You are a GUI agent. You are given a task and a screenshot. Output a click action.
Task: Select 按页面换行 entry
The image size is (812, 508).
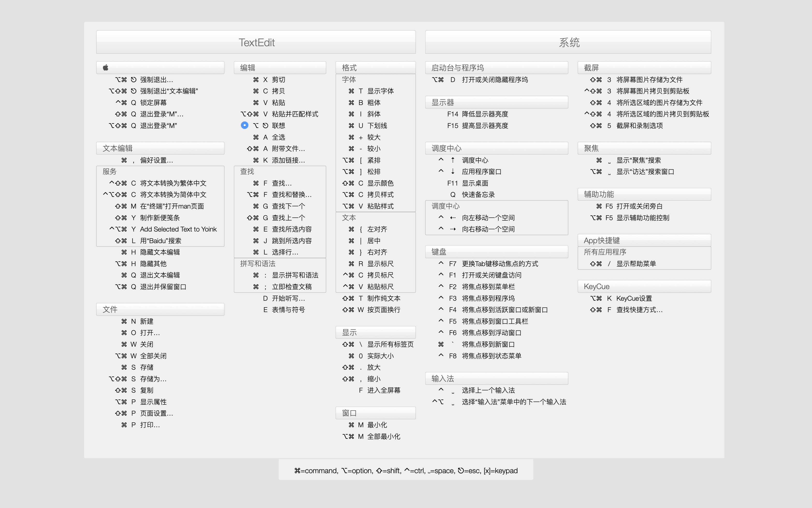click(x=371, y=310)
